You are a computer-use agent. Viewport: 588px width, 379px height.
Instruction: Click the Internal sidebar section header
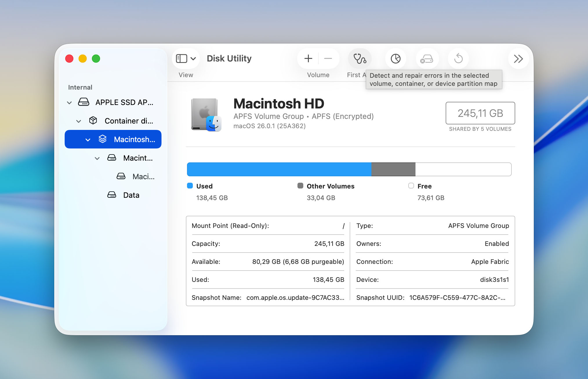[x=80, y=87]
